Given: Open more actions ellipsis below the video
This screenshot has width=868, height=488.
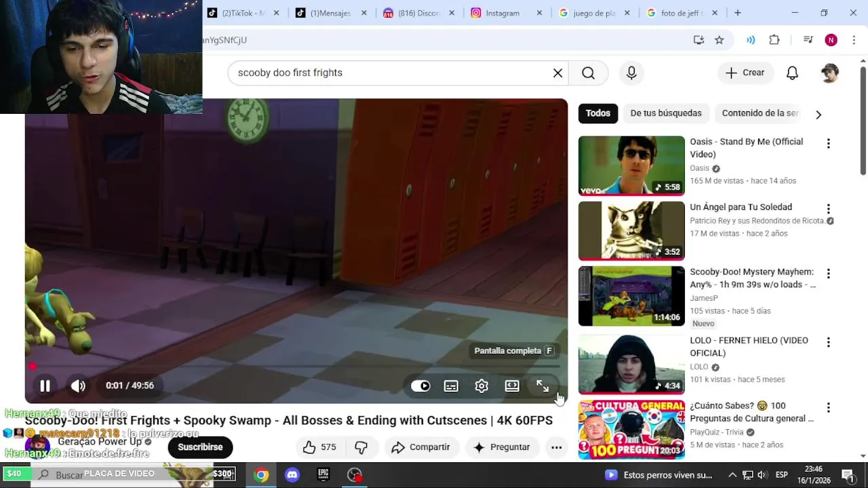Looking at the screenshot, I should [557, 447].
